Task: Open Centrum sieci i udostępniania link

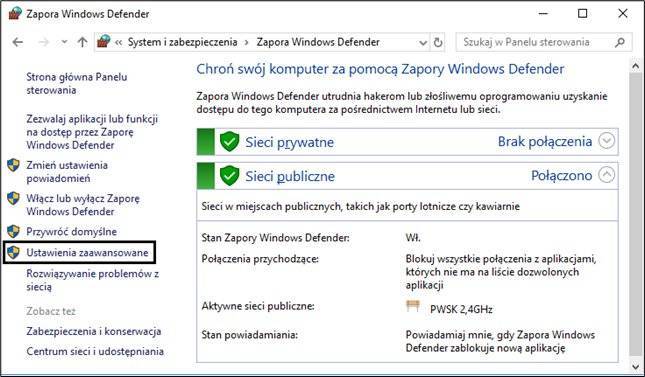Action: click(95, 351)
